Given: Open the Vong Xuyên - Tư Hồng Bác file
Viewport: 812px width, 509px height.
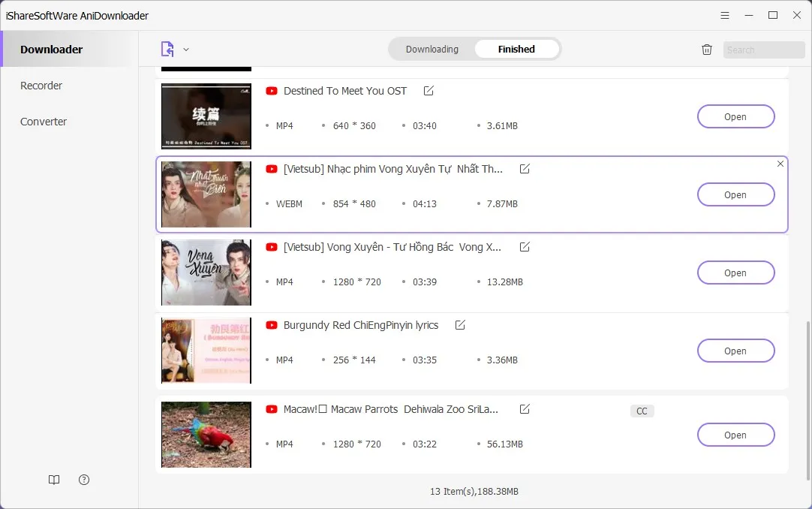Looking at the screenshot, I should pyautogui.click(x=736, y=273).
